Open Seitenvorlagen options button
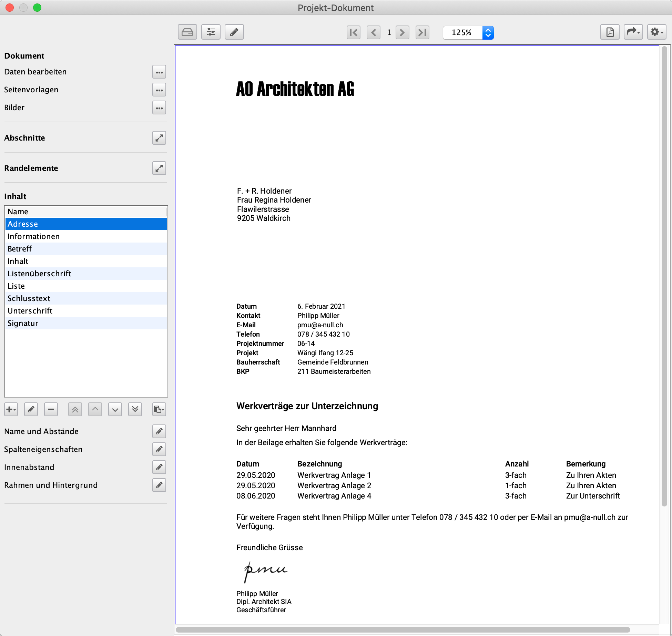The image size is (672, 636). (x=159, y=90)
